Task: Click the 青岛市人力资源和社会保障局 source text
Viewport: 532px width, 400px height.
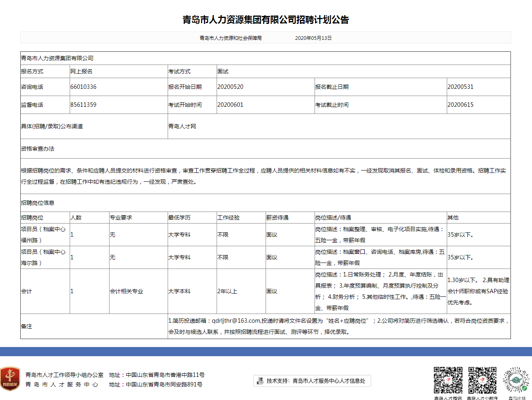Action: [x=231, y=38]
